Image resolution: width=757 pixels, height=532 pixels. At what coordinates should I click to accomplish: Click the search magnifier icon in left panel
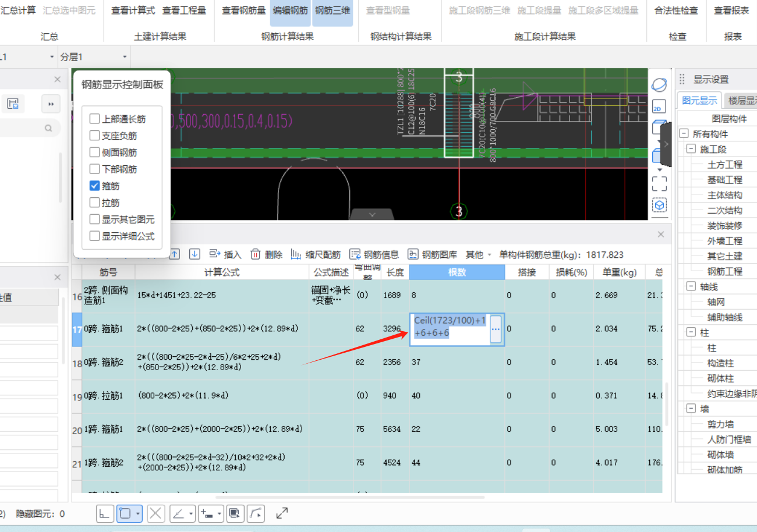tap(48, 128)
